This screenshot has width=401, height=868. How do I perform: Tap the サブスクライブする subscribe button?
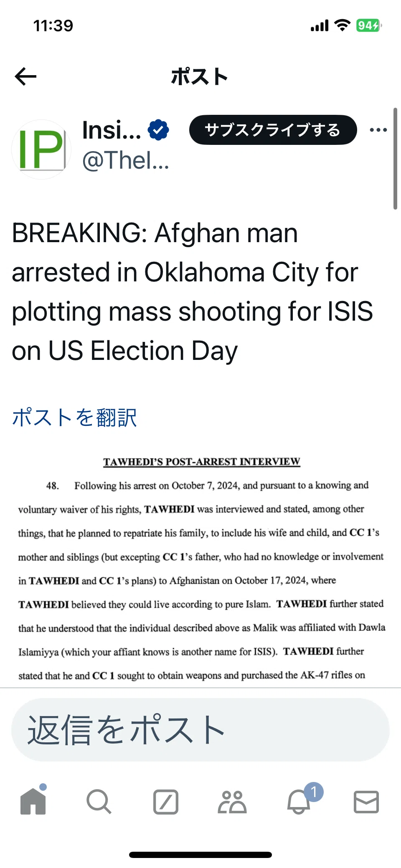(273, 130)
